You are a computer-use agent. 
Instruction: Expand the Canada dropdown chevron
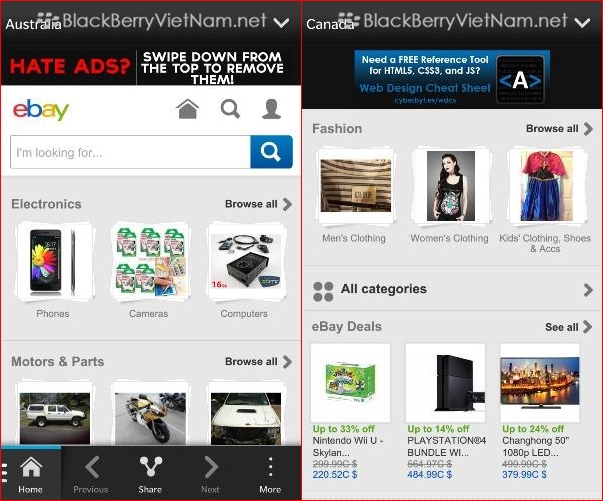tap(582, 23)
